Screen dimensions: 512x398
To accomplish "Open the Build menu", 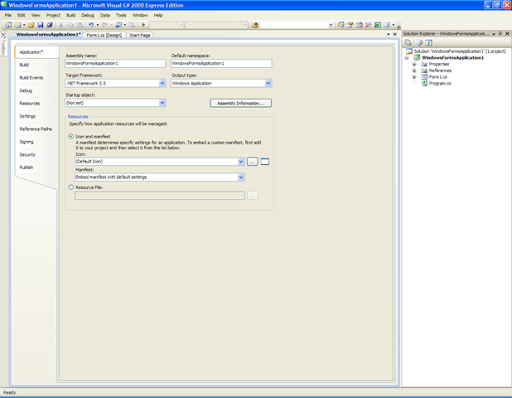I will pyautogui.click(x=71, y=15).
